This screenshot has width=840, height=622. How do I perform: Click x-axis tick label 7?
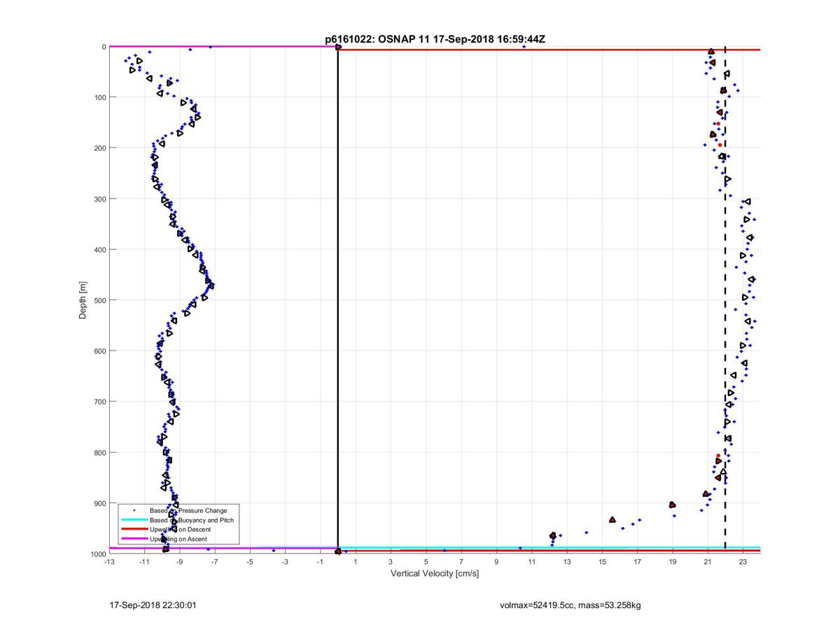(461, 562)
